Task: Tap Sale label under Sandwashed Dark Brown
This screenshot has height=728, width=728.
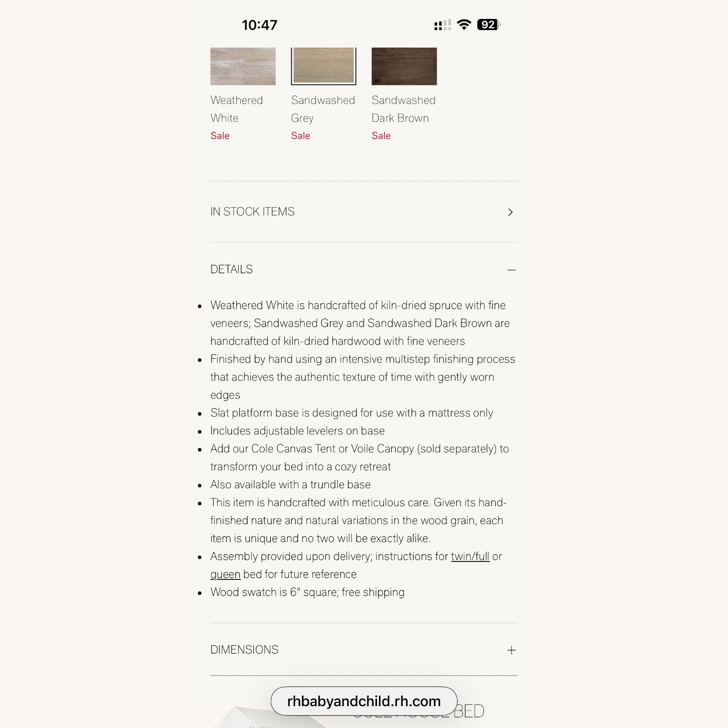Action: (x=381, y=136)
